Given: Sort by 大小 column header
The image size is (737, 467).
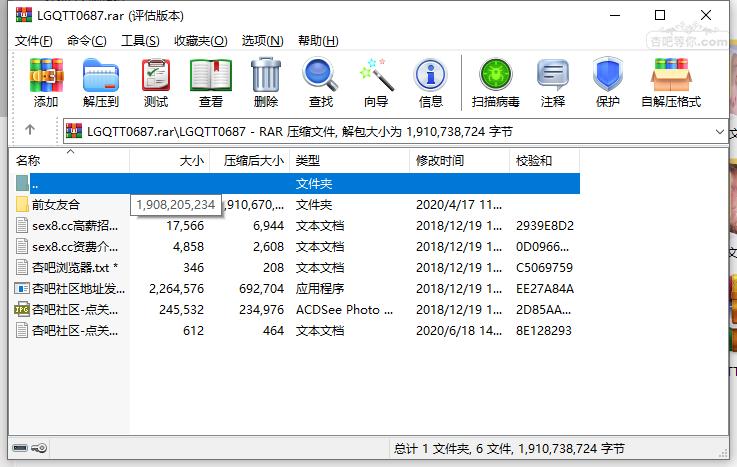Looking at the screenshot, I should [170, 161].
